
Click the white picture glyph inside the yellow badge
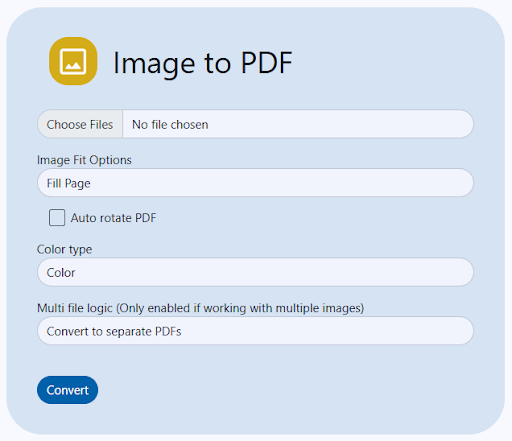pyautogui.click(x=73, y=62)
